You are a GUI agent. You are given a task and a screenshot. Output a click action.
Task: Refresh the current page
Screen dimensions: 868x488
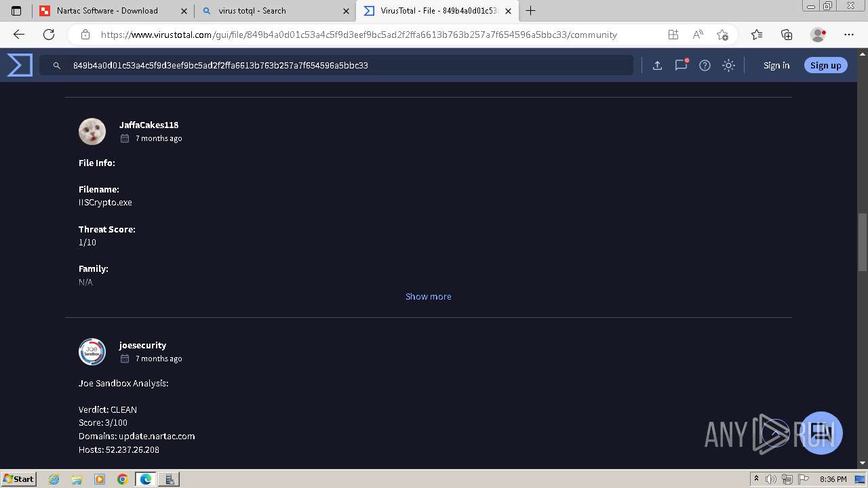[49, 35]
